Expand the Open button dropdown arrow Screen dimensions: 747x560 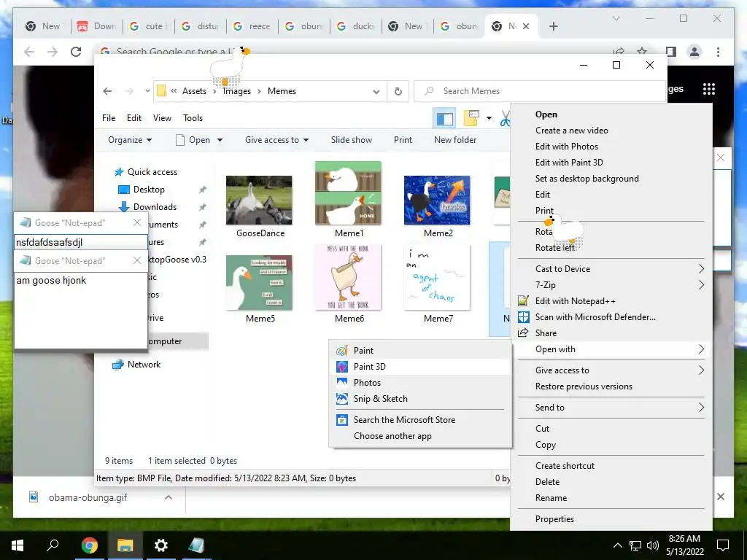[220, 140]
